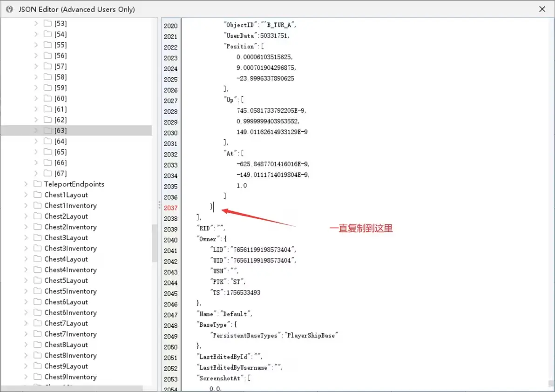
Task: Place cursor on the "ObjectID" line
Action: tap(260, 25)
